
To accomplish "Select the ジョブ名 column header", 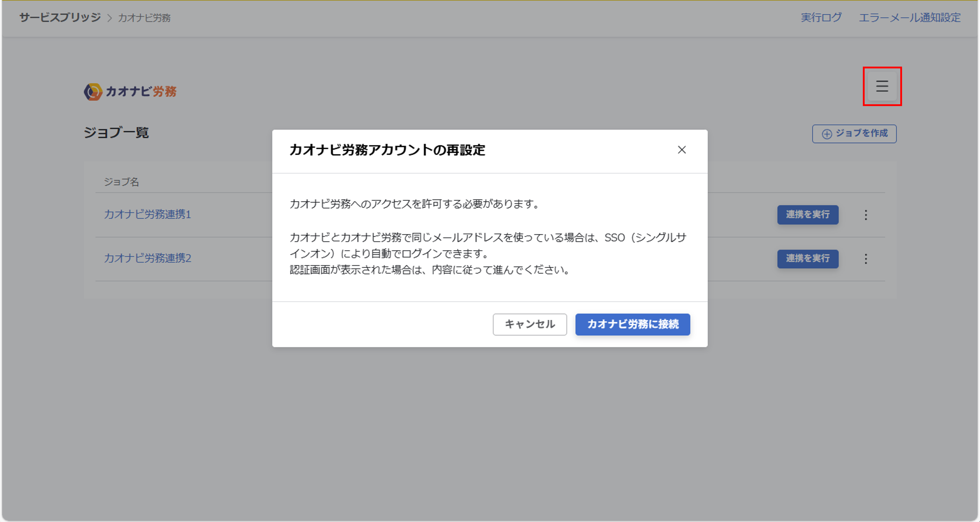I will pos(121,182).
